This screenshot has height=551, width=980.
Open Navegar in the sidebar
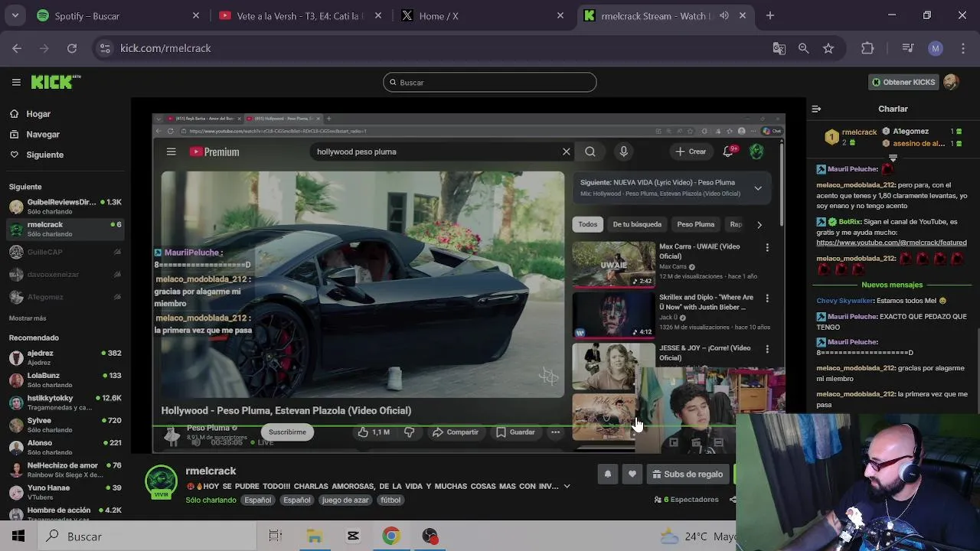[43, 134]
